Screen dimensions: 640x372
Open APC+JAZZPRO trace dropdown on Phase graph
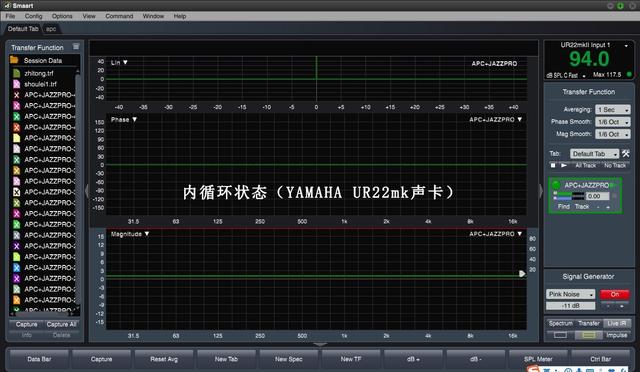tap(496, 120)
